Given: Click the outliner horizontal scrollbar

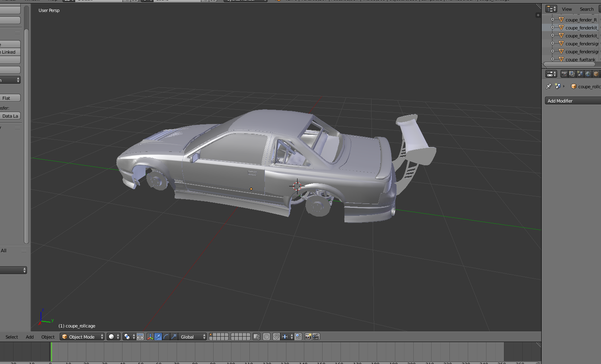Looking at the screenshot, I should pos(569,64).
